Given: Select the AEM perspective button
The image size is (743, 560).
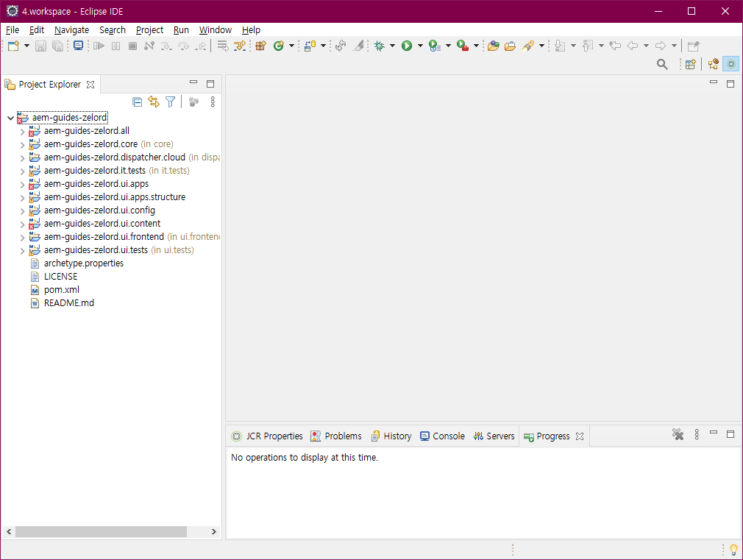Looking at the screenshot, I should 731,64.
